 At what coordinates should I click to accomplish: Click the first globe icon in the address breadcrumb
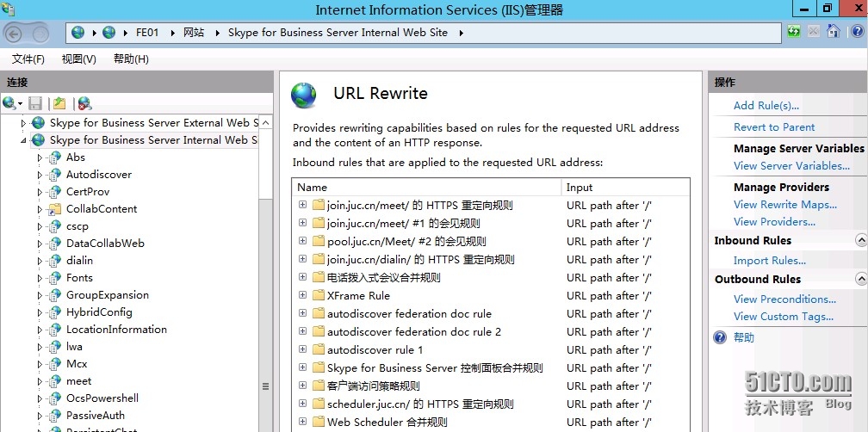78,33
